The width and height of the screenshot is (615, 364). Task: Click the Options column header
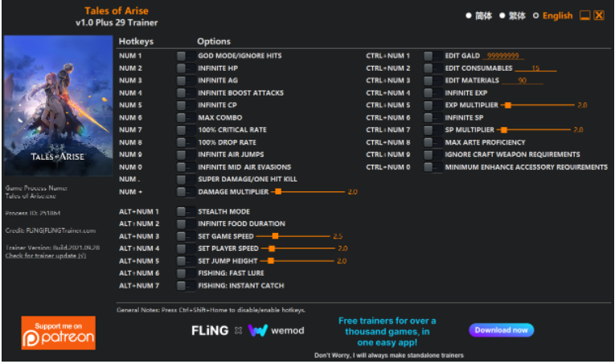click(214, 42)
